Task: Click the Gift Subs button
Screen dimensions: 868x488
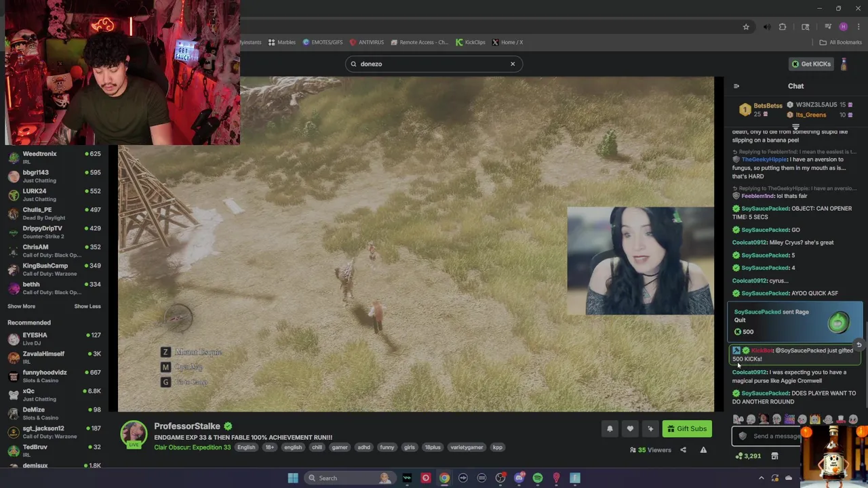Action: 687,428
